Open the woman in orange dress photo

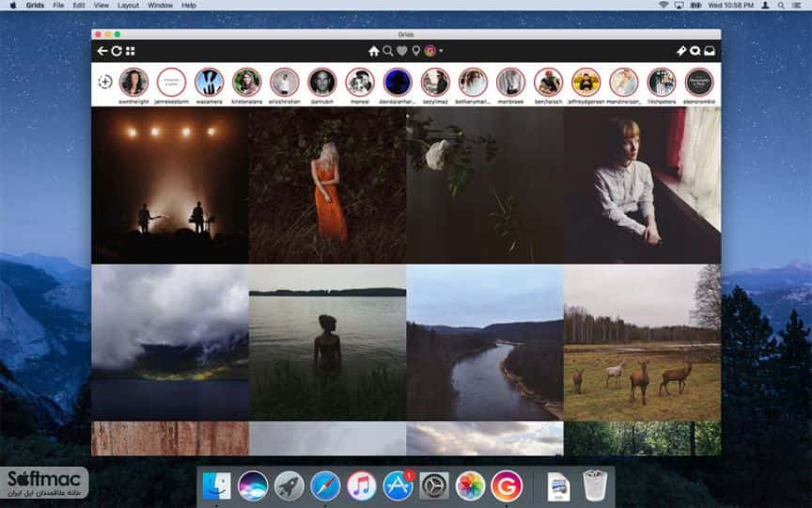pos(327,185)
